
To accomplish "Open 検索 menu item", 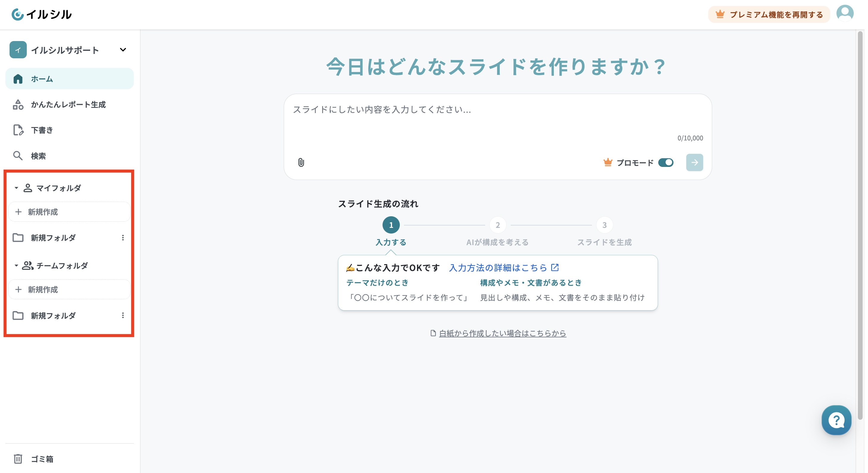I will click(x=69, y=156).
